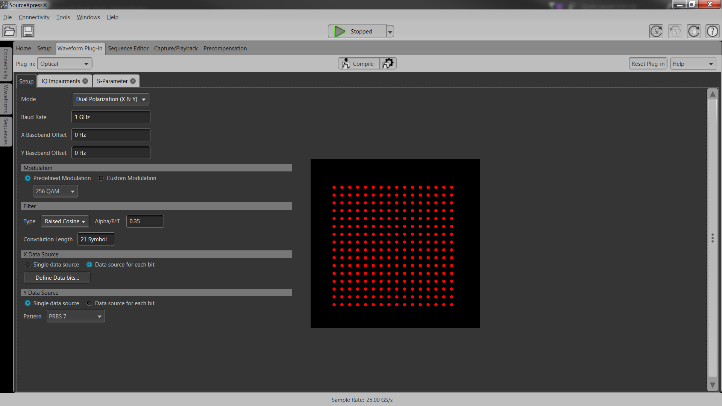
Task: Switch to the Sequence Editor tab
Action: tap(128, 47)
